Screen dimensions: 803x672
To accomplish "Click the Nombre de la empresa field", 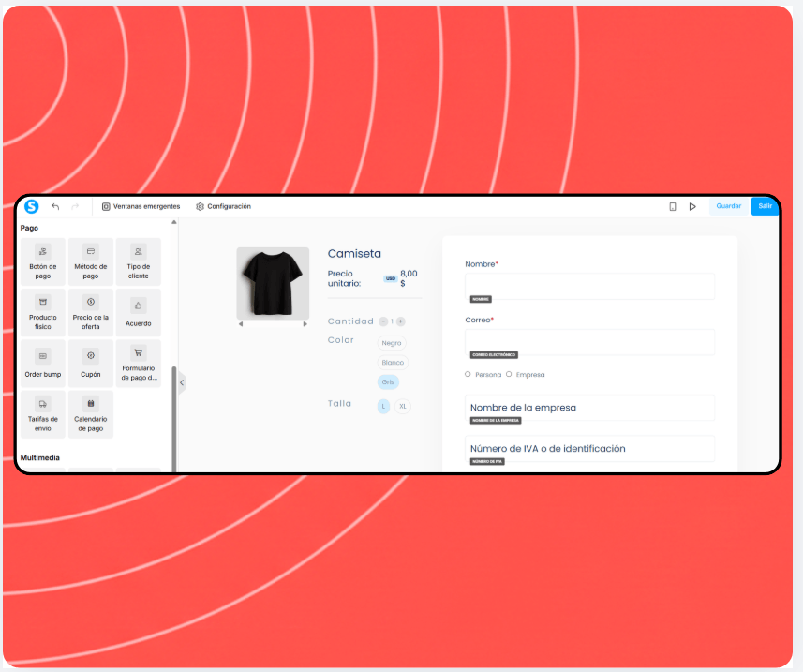I will point(589,408).
